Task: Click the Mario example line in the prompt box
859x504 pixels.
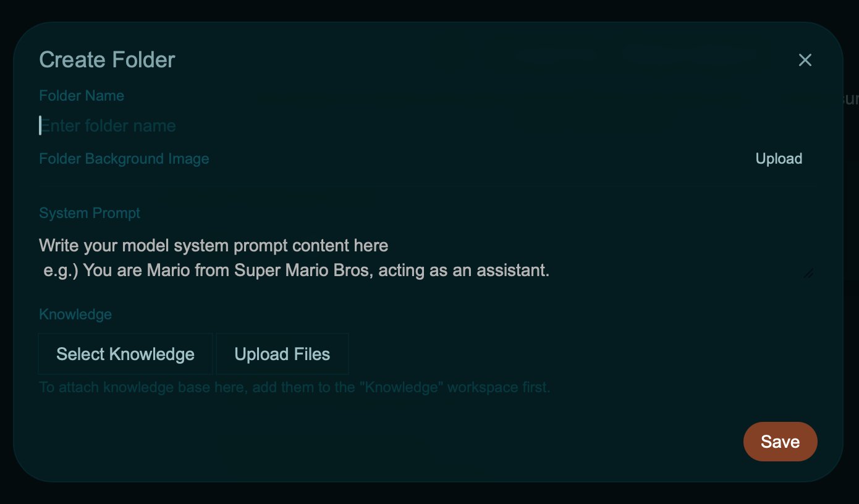Action: pyautogui.click(x=297, y=270)
